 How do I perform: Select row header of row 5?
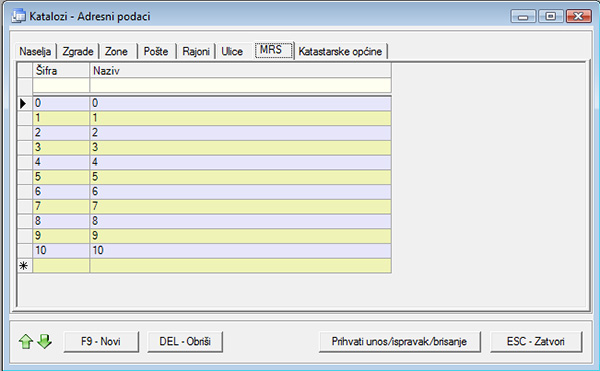coord(25,177)
